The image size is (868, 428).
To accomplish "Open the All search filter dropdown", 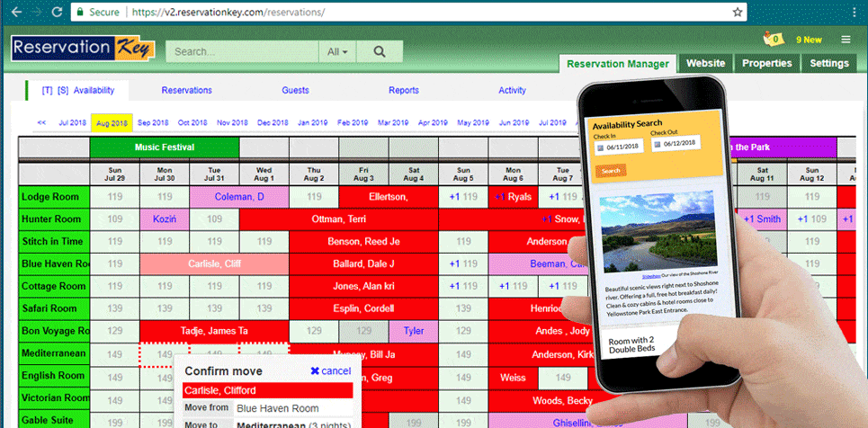I will [x=337, y=51].
